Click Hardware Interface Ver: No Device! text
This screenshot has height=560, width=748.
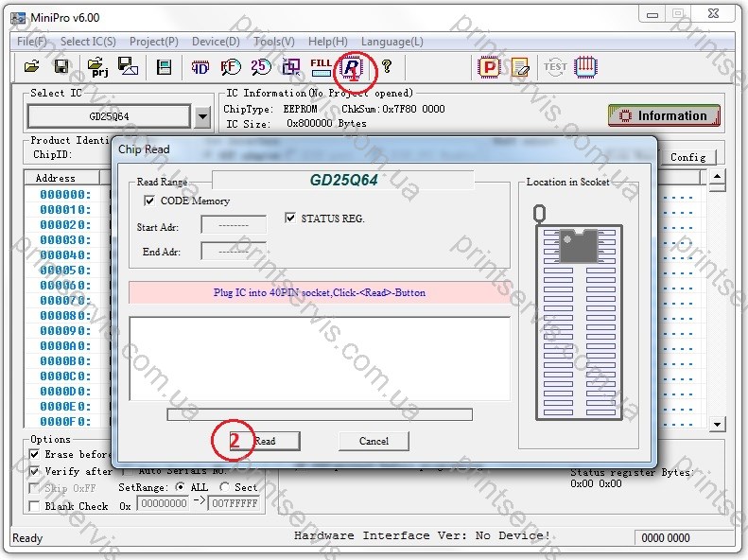tap(422, 535)
